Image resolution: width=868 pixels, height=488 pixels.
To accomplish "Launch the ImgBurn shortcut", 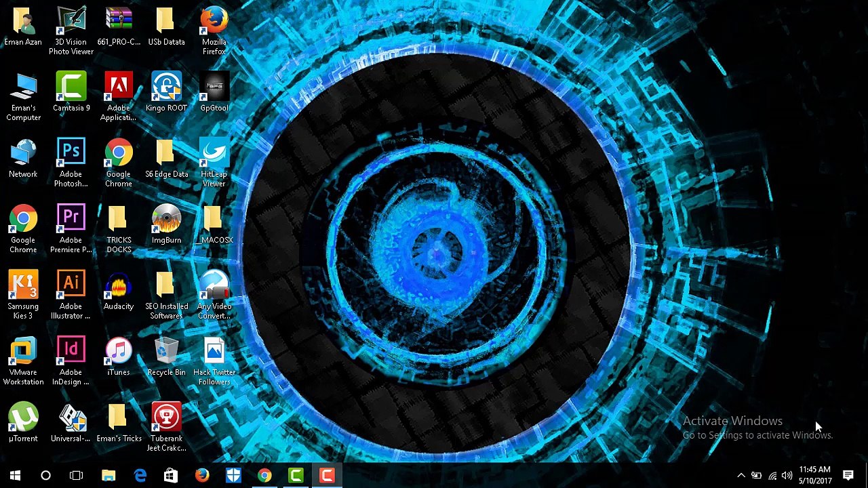I will click(x=166, y=224).
